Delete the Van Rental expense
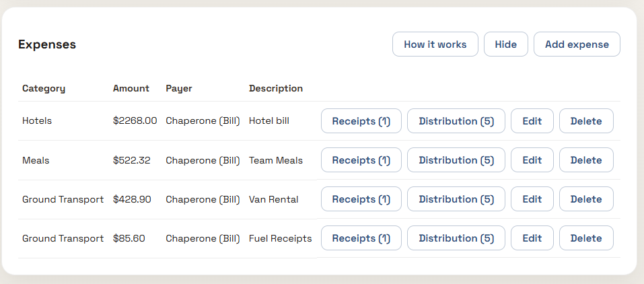The image size is (644, 284). [586, 199]
